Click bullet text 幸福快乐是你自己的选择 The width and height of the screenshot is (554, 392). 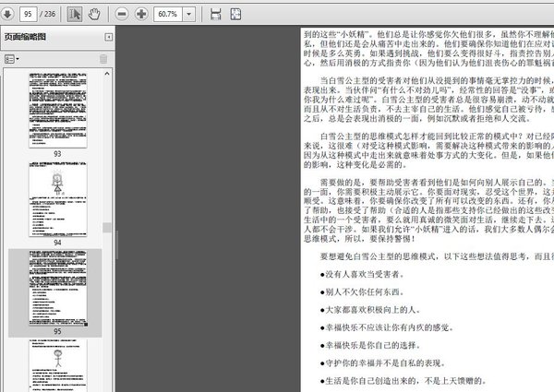tap(370, 345)
